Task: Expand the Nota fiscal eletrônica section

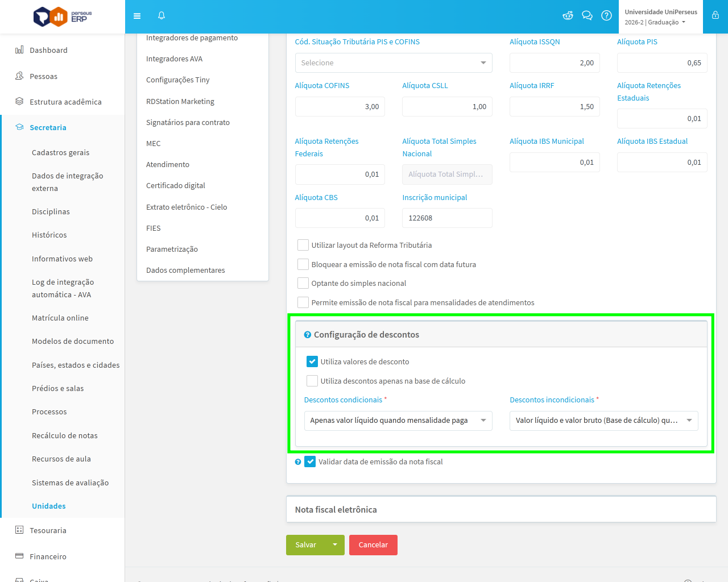Action: coord(501,509)
